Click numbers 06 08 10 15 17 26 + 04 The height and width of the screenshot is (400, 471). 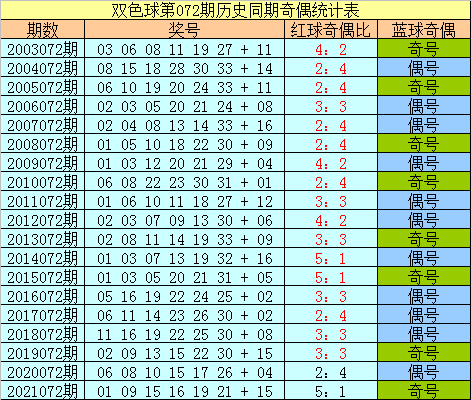point(184,373)
